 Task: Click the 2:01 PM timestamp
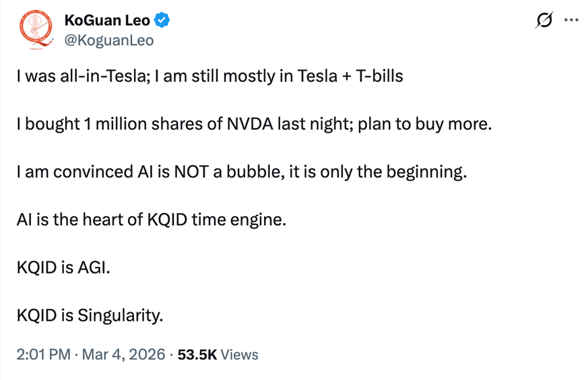(x=43, y=354)
